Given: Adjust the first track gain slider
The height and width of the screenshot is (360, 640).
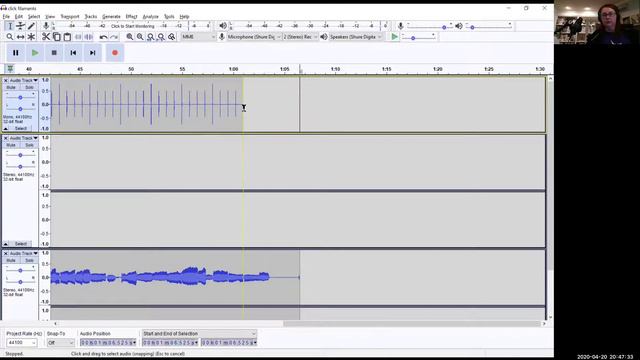Looking at the screenshot, I should tap(20, 98).
